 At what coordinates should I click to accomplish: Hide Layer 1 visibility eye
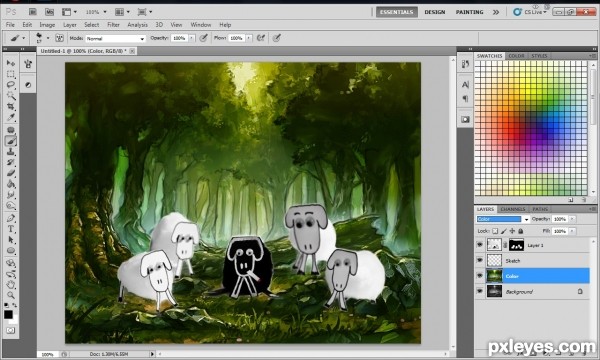click(x=480, y=245)
